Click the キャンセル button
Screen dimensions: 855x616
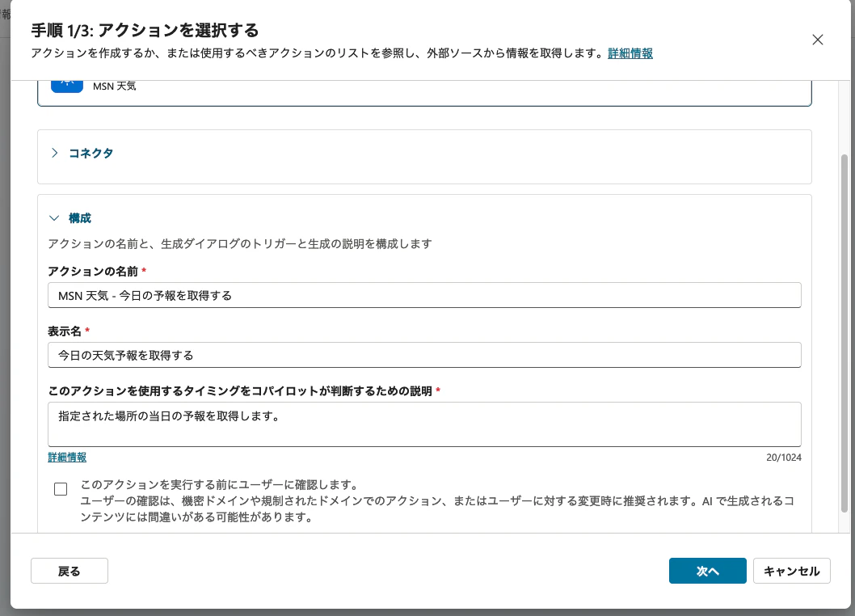792,571
